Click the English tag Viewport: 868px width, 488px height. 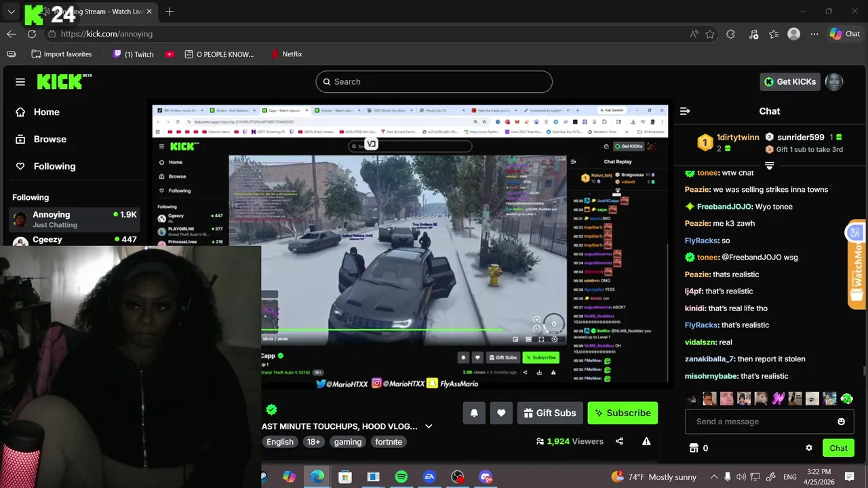[x=280, y=442]
